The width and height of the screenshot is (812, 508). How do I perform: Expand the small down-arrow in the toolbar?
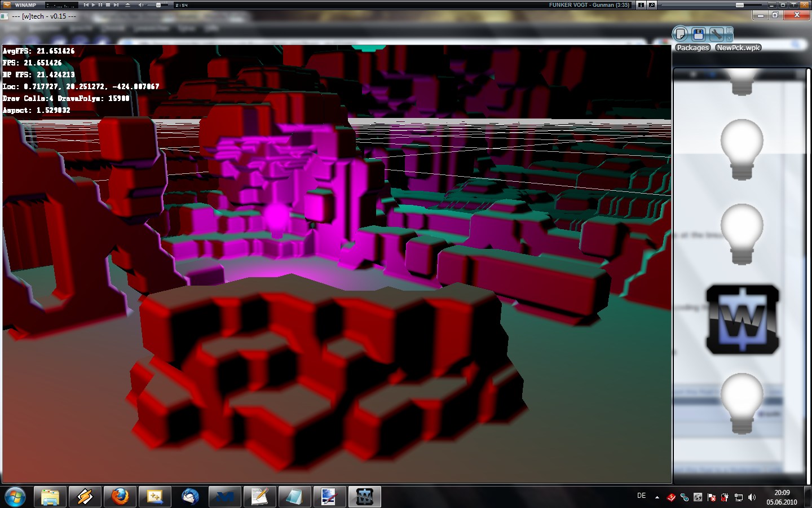click(x=729, y=38)
